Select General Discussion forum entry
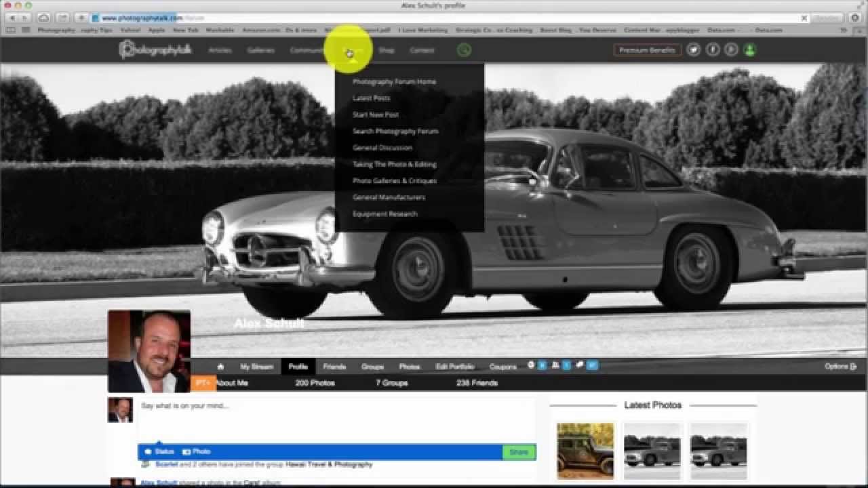The image size is (868, 488). pos(382,148)
